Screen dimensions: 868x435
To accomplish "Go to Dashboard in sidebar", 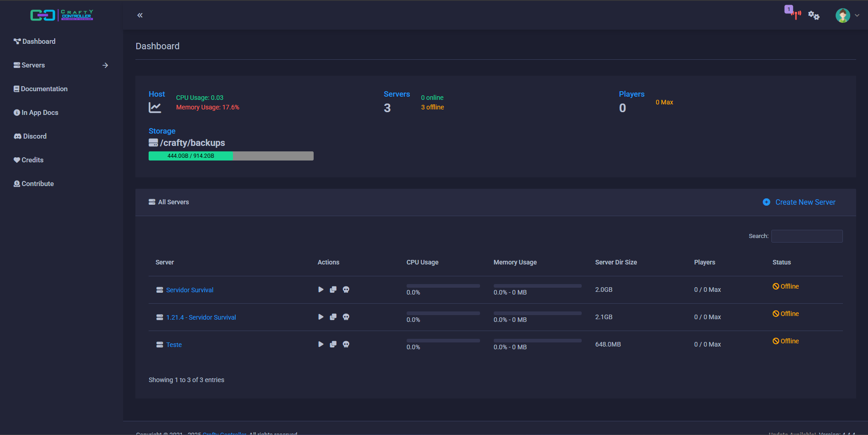I will point(35,41).
